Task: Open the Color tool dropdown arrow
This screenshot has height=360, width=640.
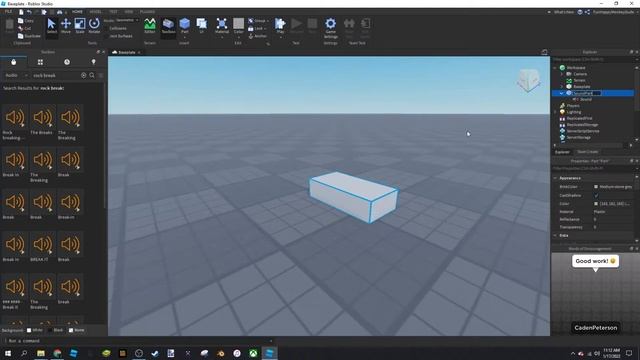Action: (239, 37)
